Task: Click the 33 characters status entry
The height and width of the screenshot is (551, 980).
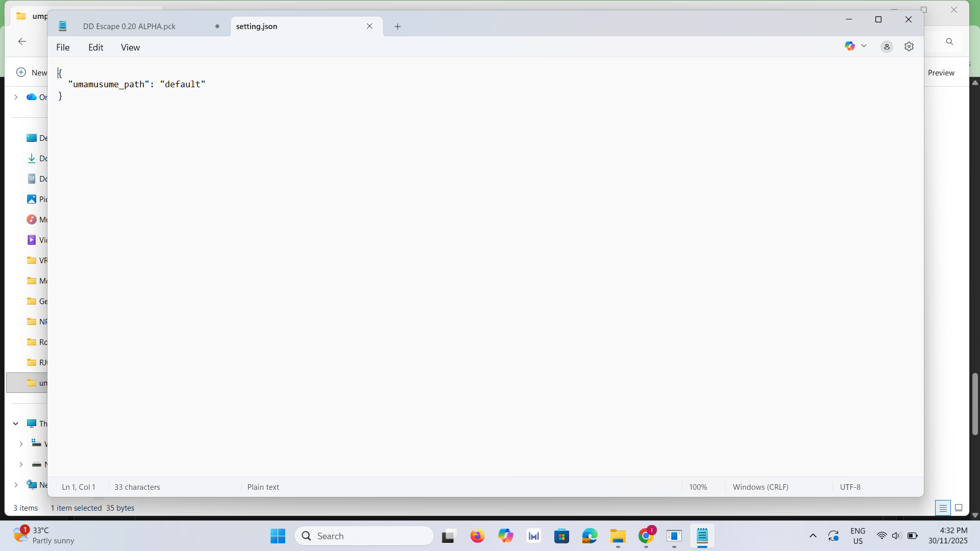Action: coord(137,487)
